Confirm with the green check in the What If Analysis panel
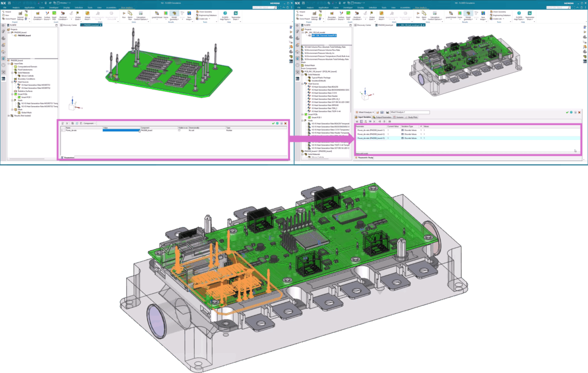 (567, 112)
